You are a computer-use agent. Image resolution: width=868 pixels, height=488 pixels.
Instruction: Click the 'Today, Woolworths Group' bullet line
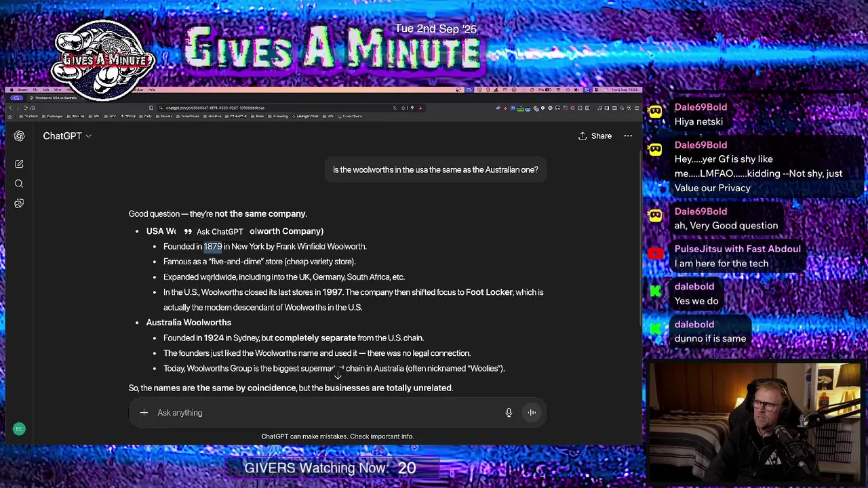pos(334,369)
